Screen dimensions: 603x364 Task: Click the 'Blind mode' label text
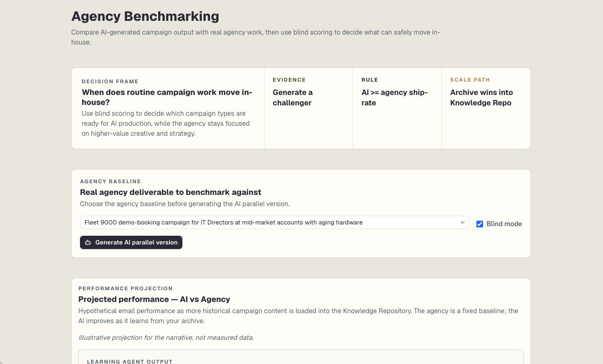click(504, 224)
